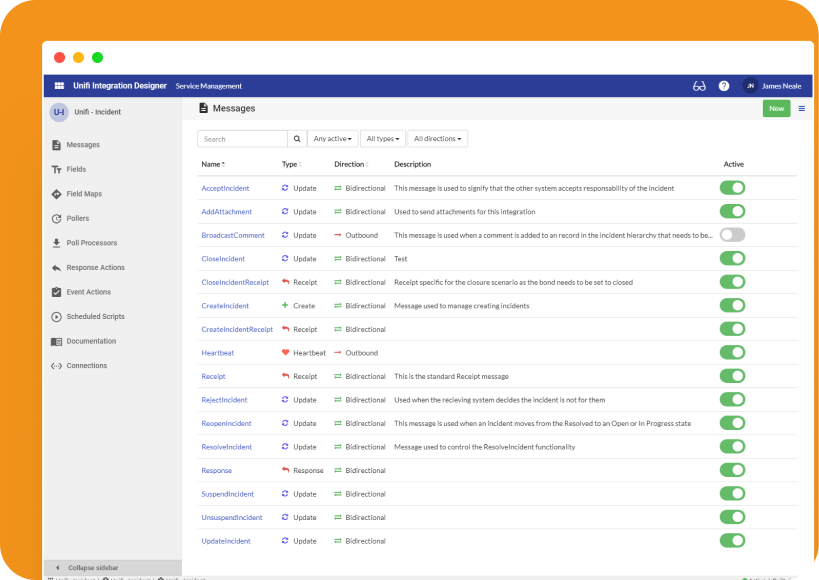The width and height of the screenshot is (819, 580).
Task: Click the Poll Processors download icon
Action: coord(56,243)
